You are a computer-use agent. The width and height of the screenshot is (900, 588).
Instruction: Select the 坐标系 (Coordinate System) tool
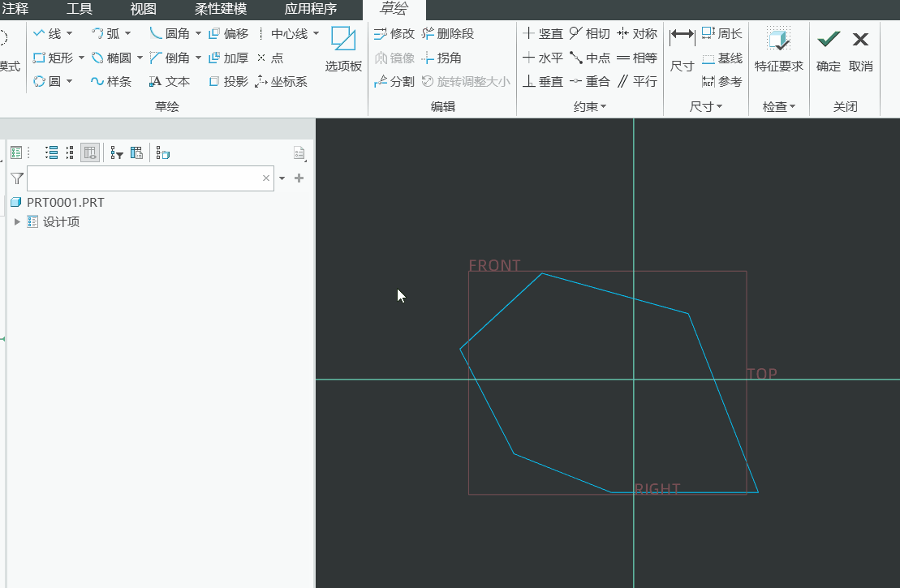click(x=282, y=81)
